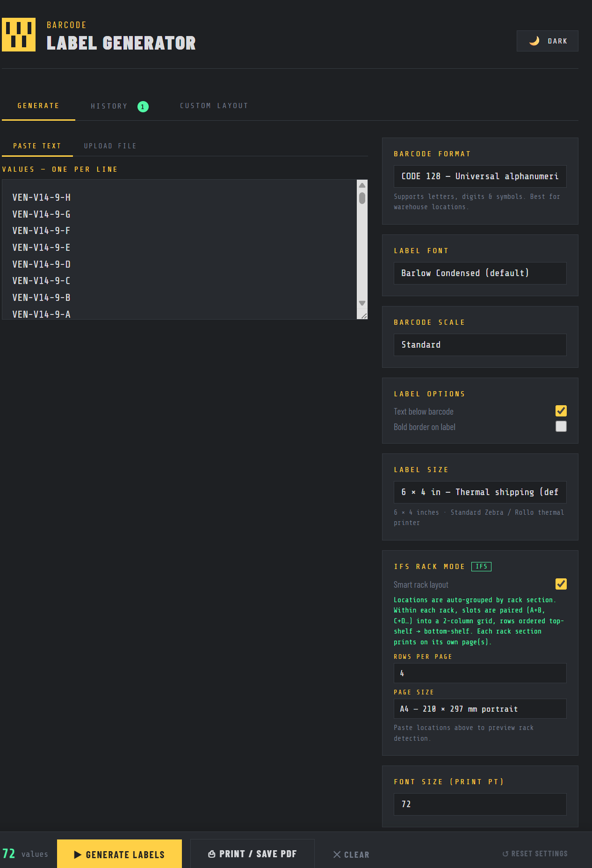Open the Page Size dropdown
The width and height of the screenshot is (592, 868).
pyautogui.click(x=480, y=709)
